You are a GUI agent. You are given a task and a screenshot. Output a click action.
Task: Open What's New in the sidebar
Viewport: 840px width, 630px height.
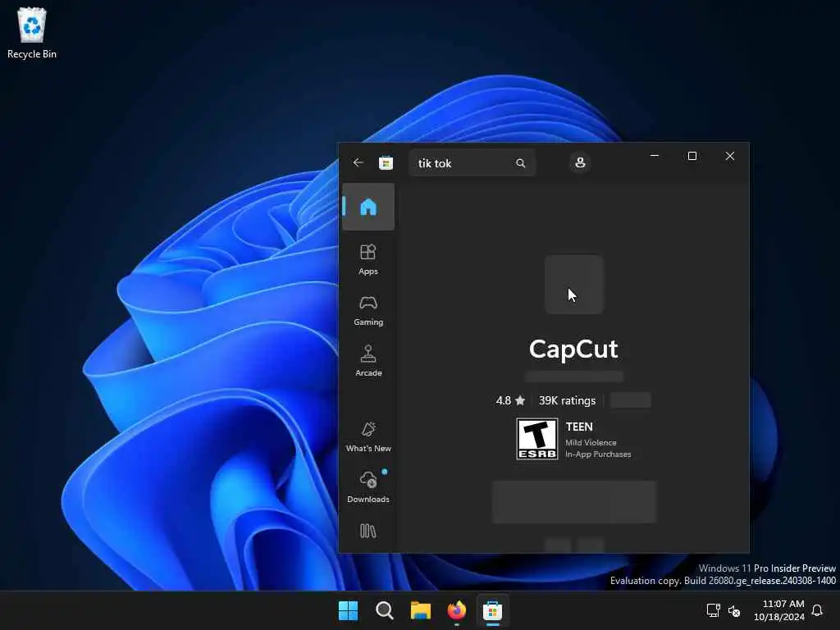point(368,436)
